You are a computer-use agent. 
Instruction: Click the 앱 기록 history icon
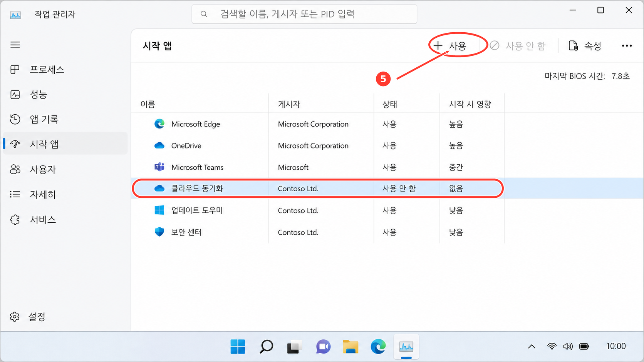click(15, 119)
